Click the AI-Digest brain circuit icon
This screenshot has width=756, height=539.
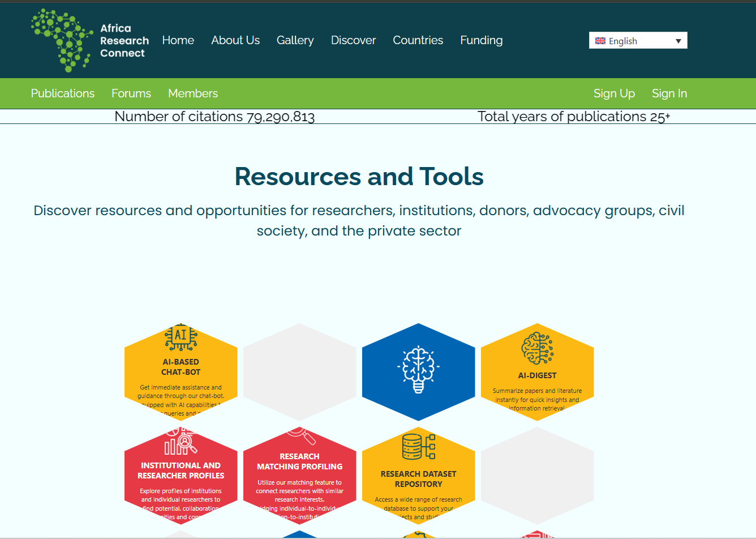537,348
